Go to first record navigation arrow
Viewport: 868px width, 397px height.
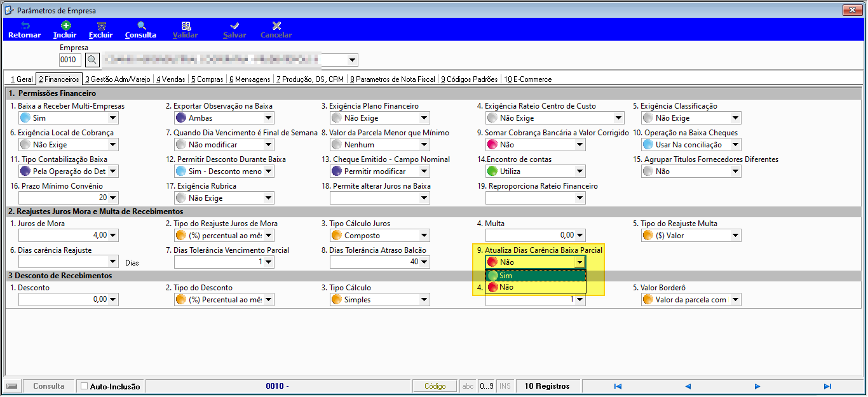(x=617, y=386)
